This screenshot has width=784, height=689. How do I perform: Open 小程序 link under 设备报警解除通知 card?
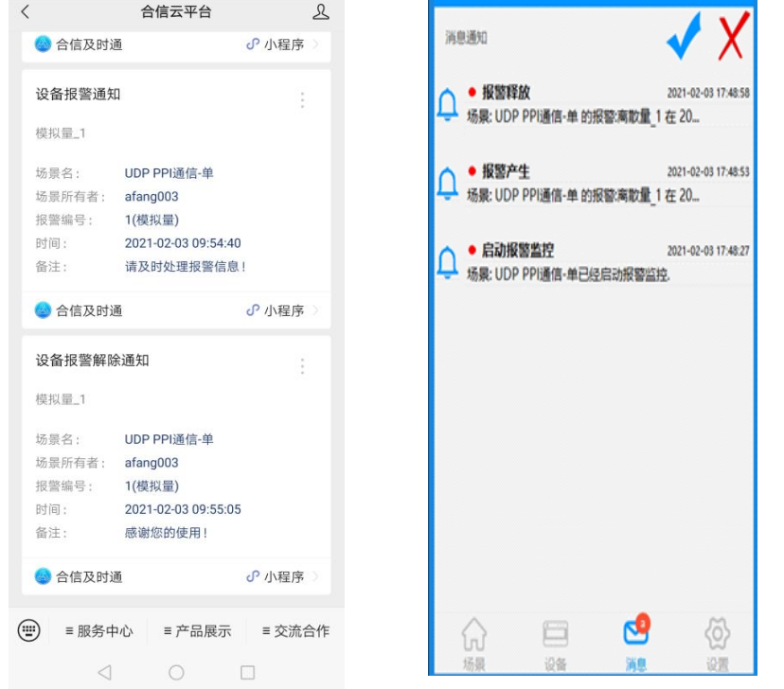coord(281,576)
